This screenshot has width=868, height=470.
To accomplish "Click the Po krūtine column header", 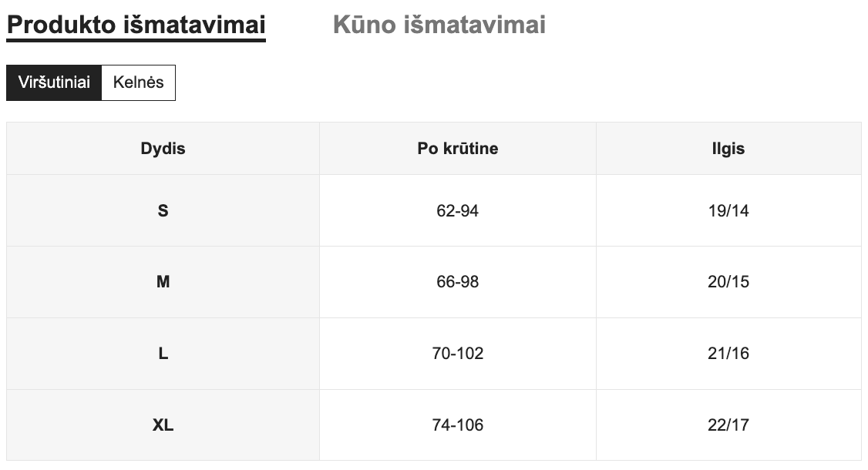I will point(458,149).
